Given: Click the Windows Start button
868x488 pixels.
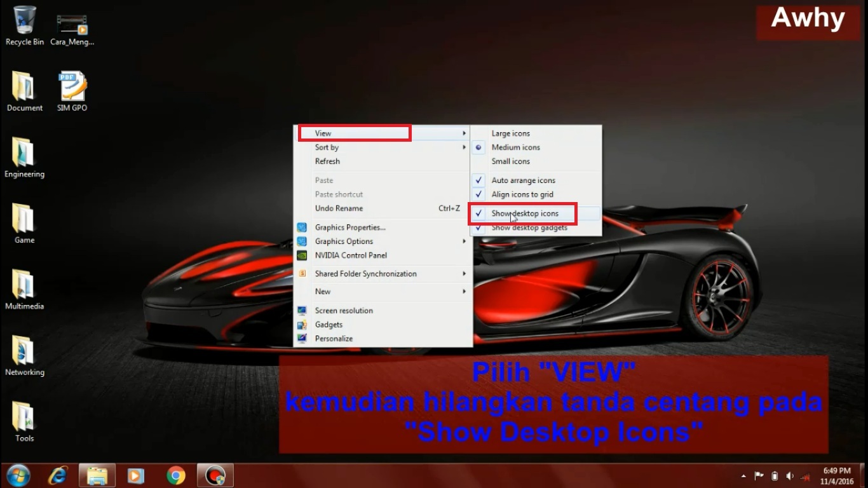Looking at the screenshot, I should 18,475.
